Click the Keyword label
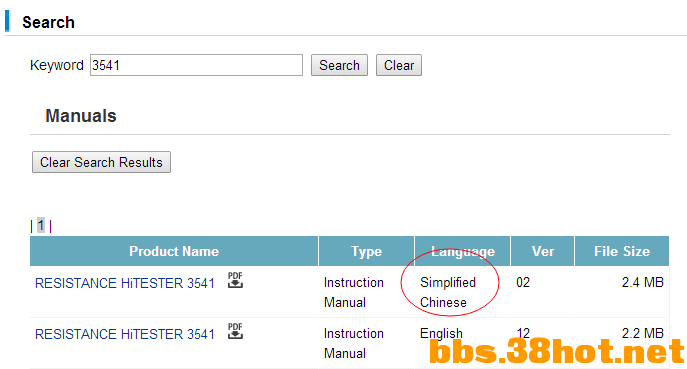 57,65
